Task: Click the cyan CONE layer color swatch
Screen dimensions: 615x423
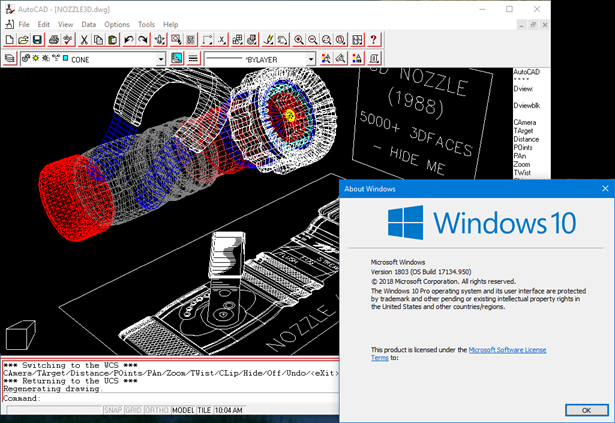Action: 66,58
